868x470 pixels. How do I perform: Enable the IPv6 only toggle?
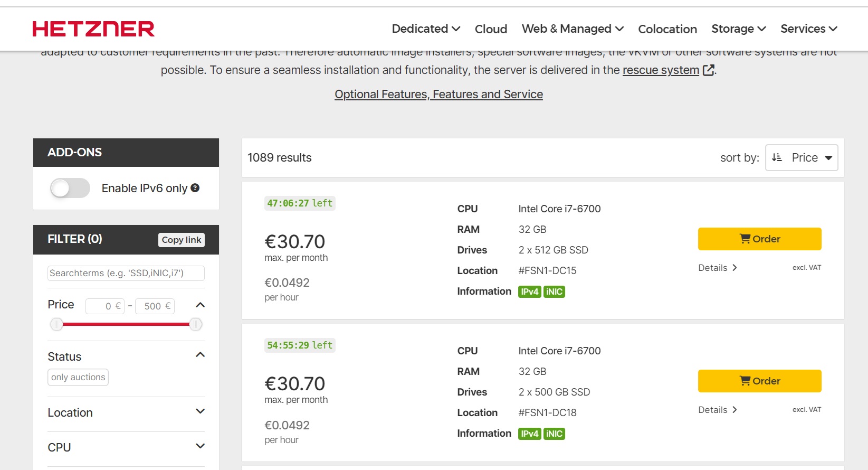tap(70, 188)
